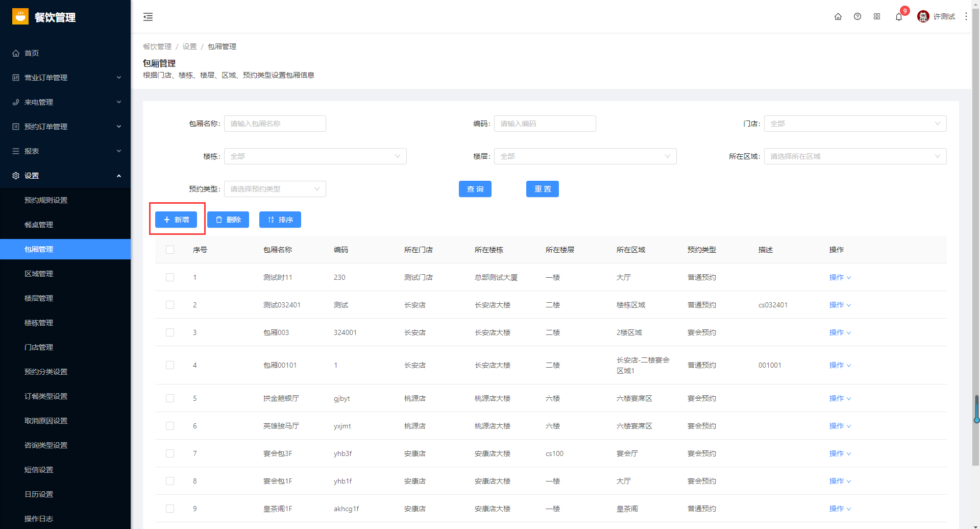Click the gear icon for 设置
The height and width of the screenshot is (529, 980).
(16, 176)
